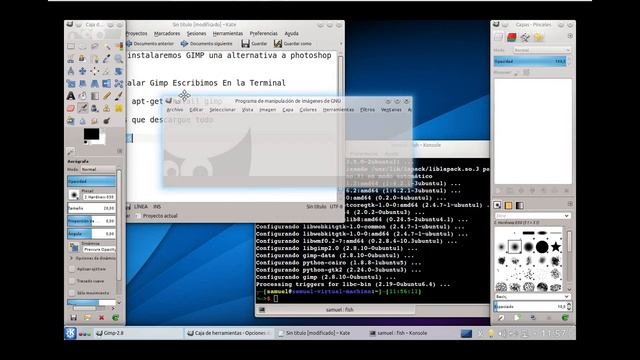Click Guardar como in Kate toolbar

tap(293, 43)
